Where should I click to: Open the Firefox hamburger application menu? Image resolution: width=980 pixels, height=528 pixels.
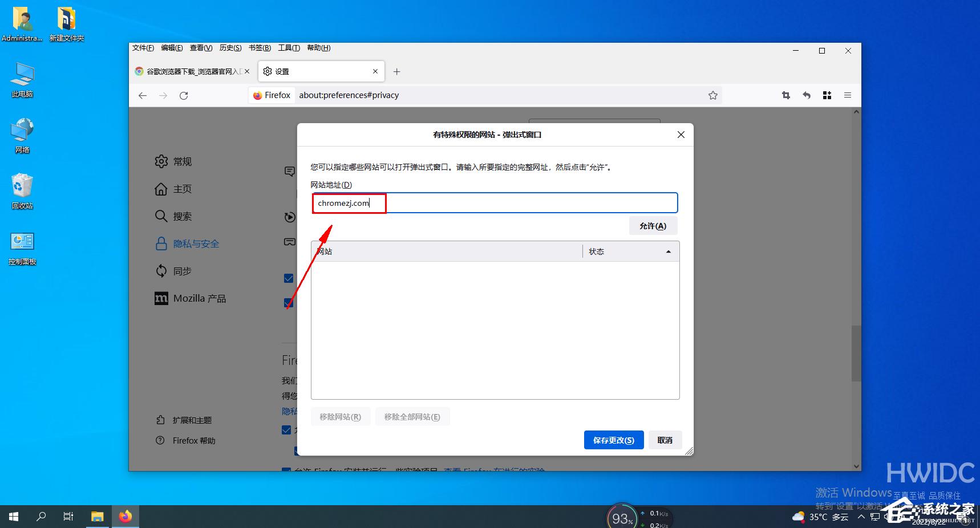(848, 95)
